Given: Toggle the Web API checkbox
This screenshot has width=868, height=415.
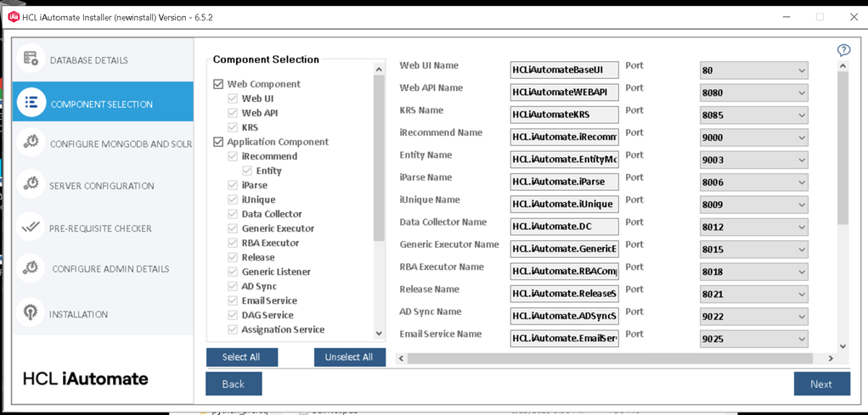Looking at the screenshot, I should (233, 113).
